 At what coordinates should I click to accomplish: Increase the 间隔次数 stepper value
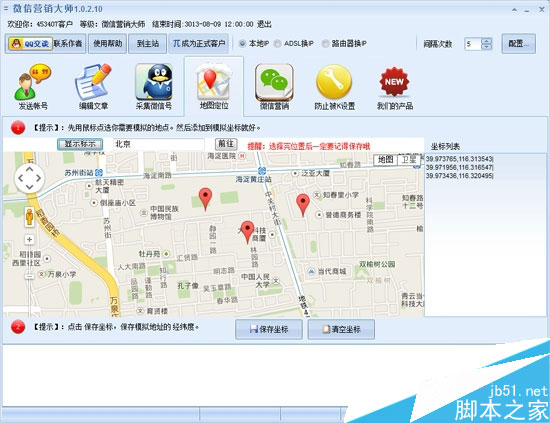[487, 41]
